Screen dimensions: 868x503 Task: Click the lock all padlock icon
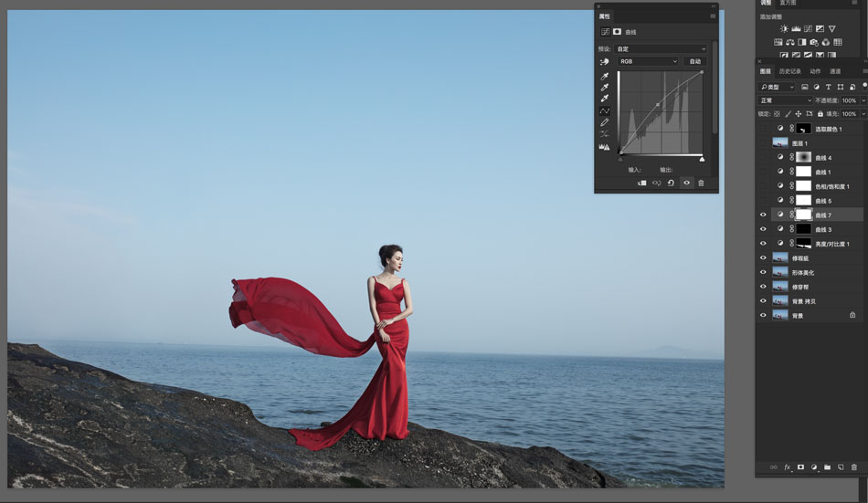point(820,114)
